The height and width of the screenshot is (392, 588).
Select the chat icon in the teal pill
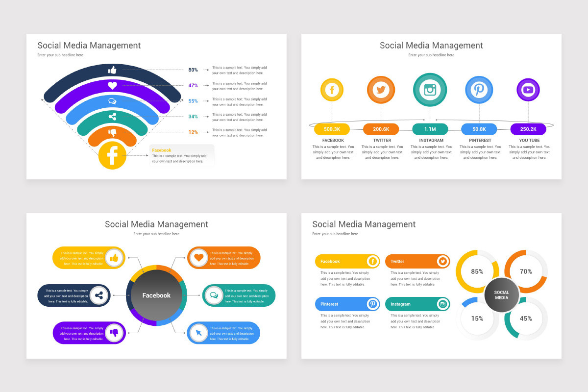[214, 295]
